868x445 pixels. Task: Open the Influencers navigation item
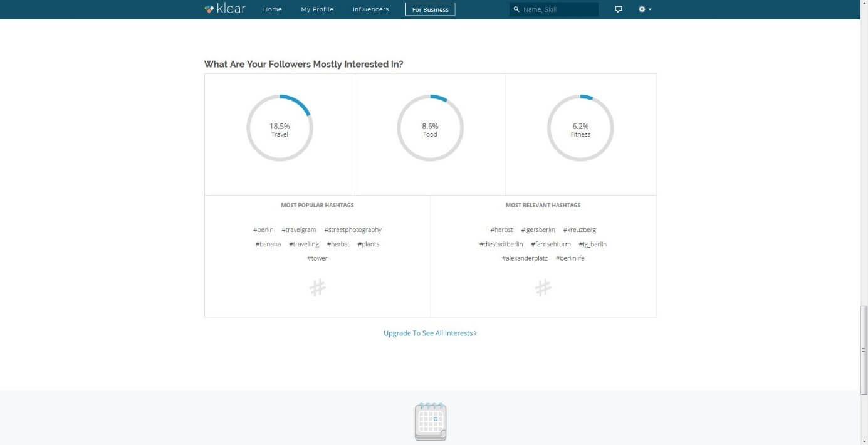[370, 9]
